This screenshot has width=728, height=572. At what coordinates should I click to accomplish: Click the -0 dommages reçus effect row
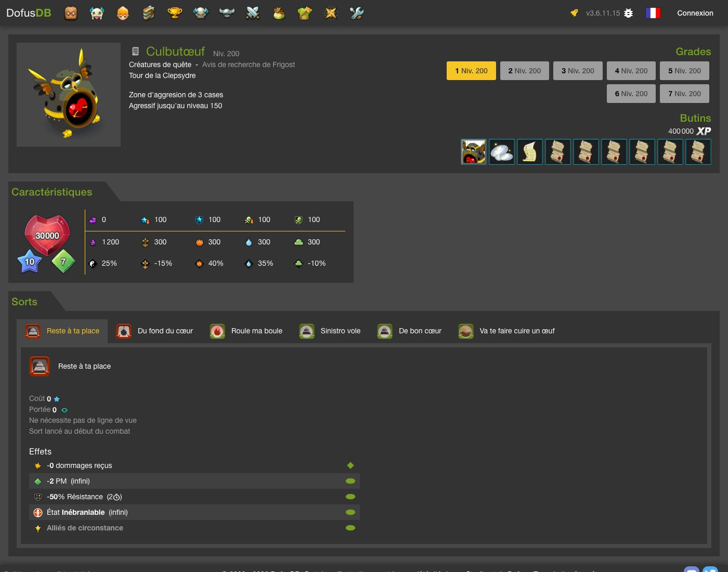194,465
